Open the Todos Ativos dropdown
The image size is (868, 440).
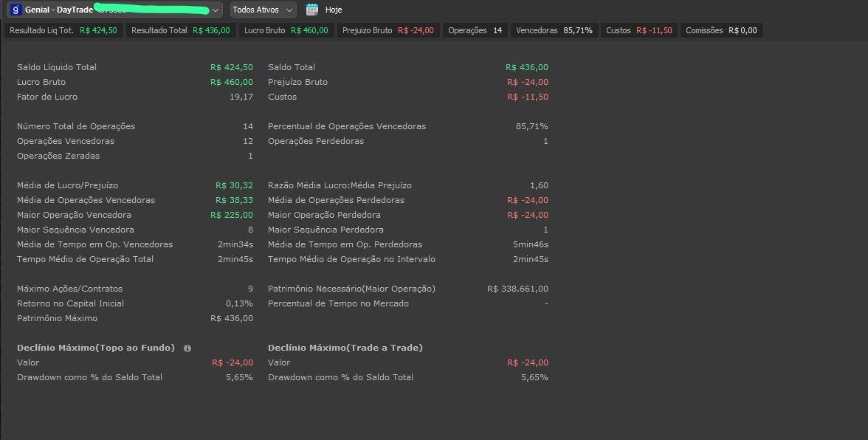263,10
